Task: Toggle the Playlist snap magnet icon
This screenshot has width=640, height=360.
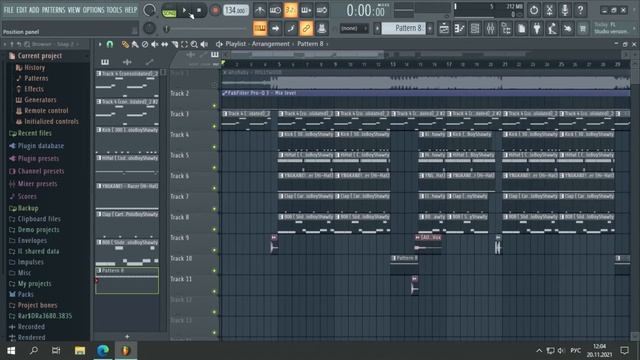Action: (x=110, y=44)
